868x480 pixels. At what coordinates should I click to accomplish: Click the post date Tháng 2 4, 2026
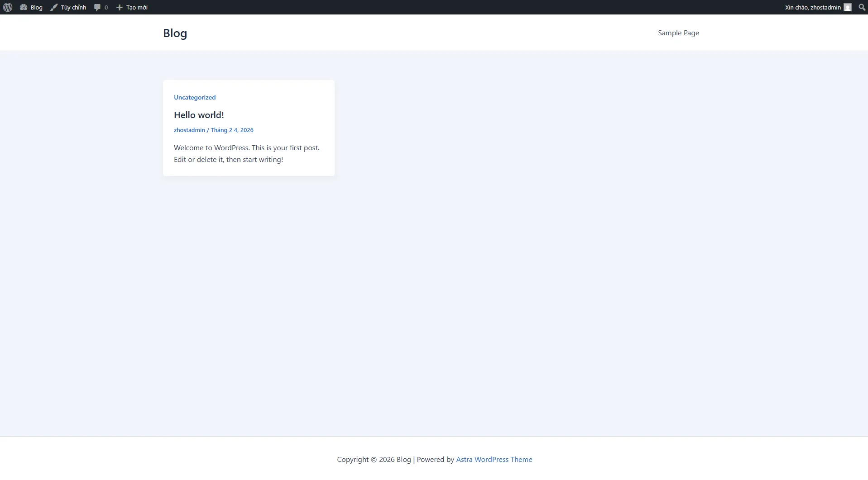coord(232,130)
